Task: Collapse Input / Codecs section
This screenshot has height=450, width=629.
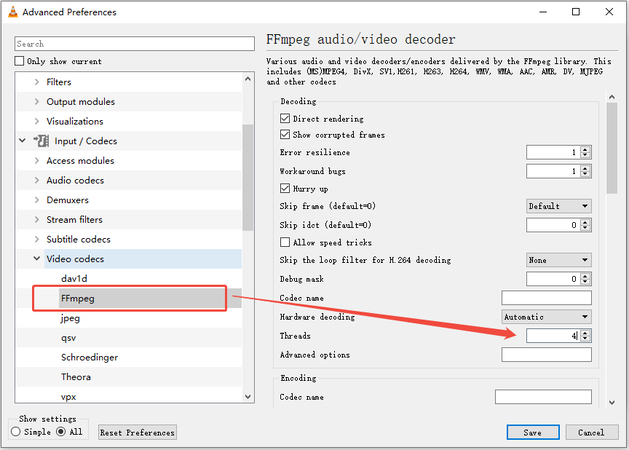Action: coord(22,141)
